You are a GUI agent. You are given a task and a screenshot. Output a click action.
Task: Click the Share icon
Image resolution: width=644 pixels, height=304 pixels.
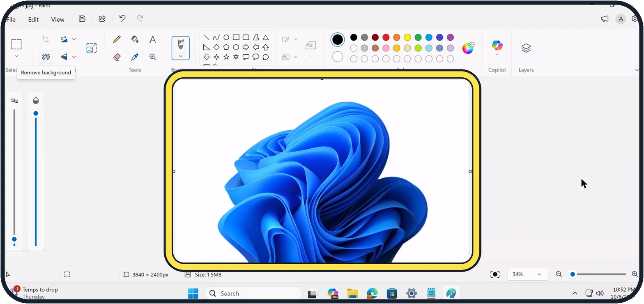[x=102, y=18]
